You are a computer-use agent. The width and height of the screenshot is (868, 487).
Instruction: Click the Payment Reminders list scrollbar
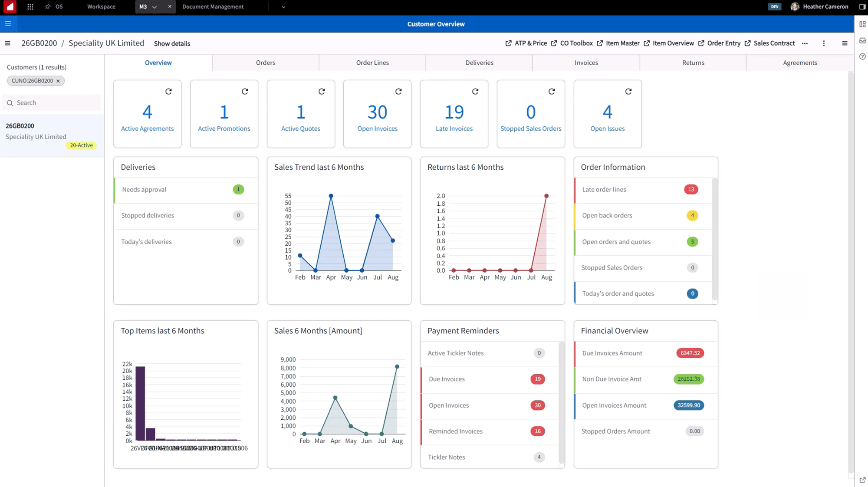click(x=561, y=403)
